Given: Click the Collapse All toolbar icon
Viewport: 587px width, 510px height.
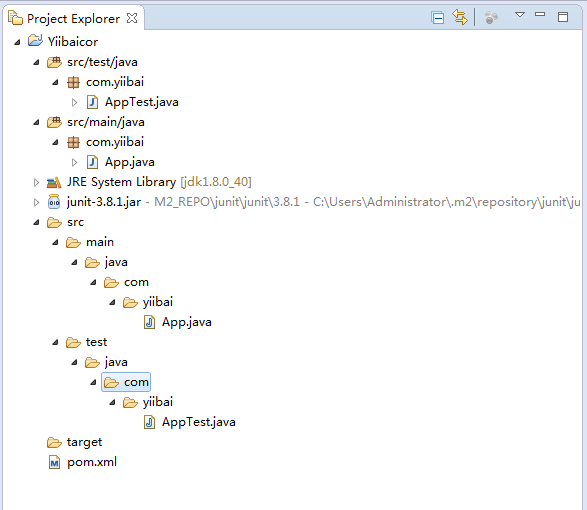Looking at the screenshot, I should (x=437, y=18).
